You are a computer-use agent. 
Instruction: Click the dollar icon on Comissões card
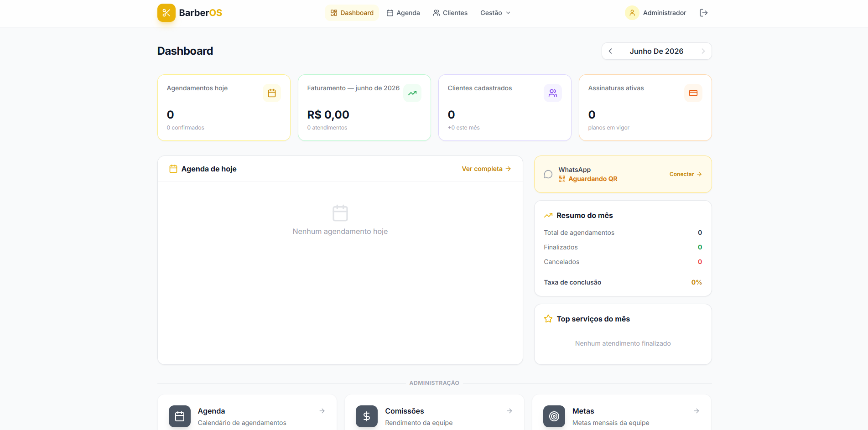tap(367, 416)
